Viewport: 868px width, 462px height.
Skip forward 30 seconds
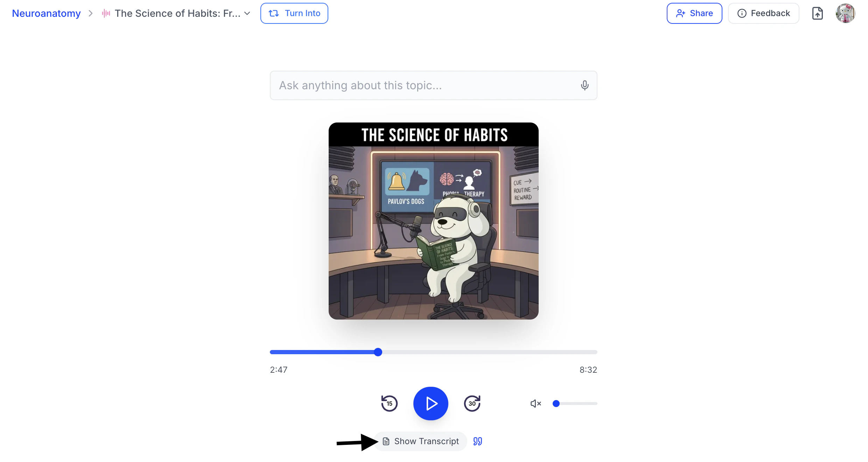[472, 404]
